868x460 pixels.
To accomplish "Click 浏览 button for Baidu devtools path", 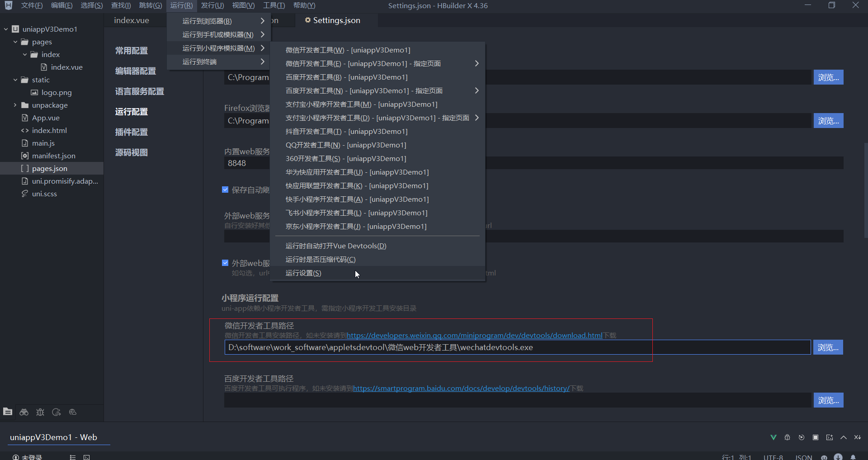I will (x=828, y=400).
